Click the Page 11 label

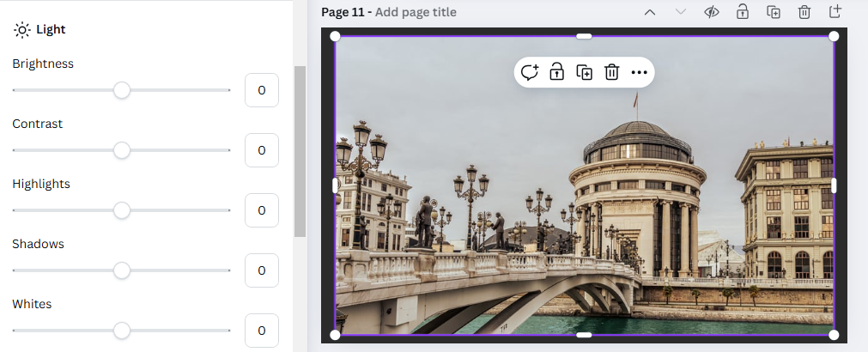point(343,12)
